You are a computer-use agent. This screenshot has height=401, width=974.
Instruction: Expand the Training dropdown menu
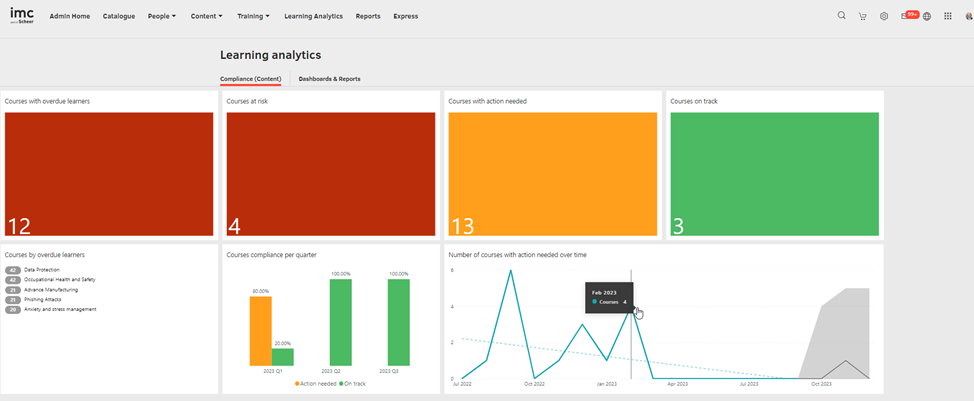[253, 16]
